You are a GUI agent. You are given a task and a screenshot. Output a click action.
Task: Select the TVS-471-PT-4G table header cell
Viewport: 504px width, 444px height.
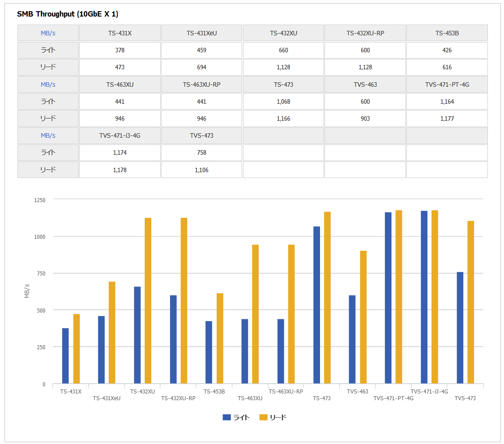[x=447, y=85]
